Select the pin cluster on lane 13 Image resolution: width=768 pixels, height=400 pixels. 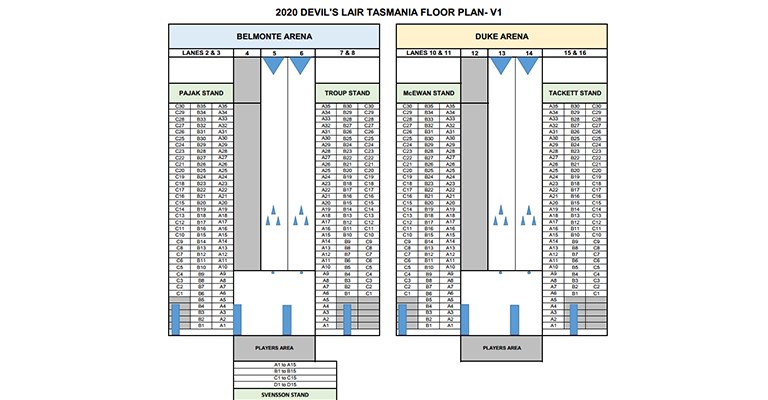501,215
